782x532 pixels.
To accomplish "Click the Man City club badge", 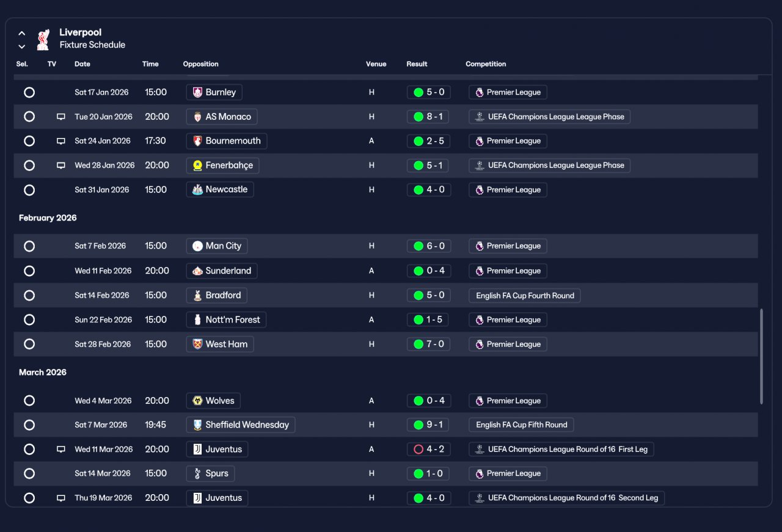I will pyautogui.click(x=197, y=246).
